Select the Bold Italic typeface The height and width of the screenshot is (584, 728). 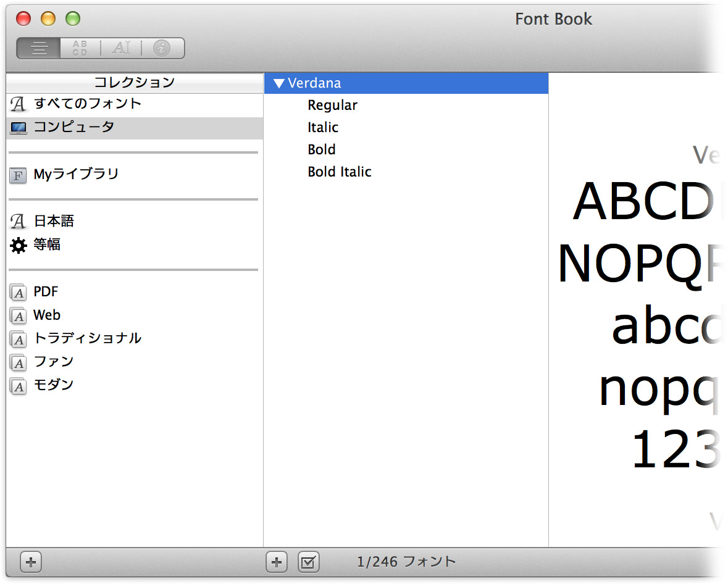tap(340, 172)
